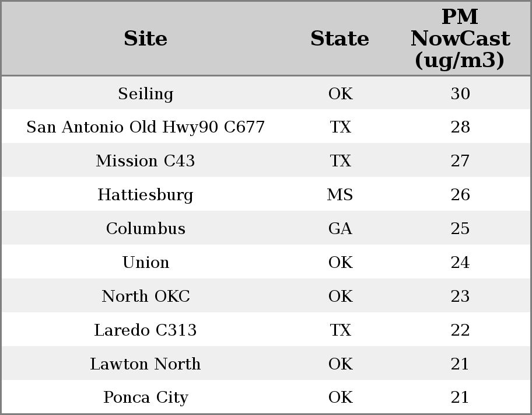This screenshot has height=415, width=532.
Task: Select the Seiling site cell
Action: [x=145, y=94]
